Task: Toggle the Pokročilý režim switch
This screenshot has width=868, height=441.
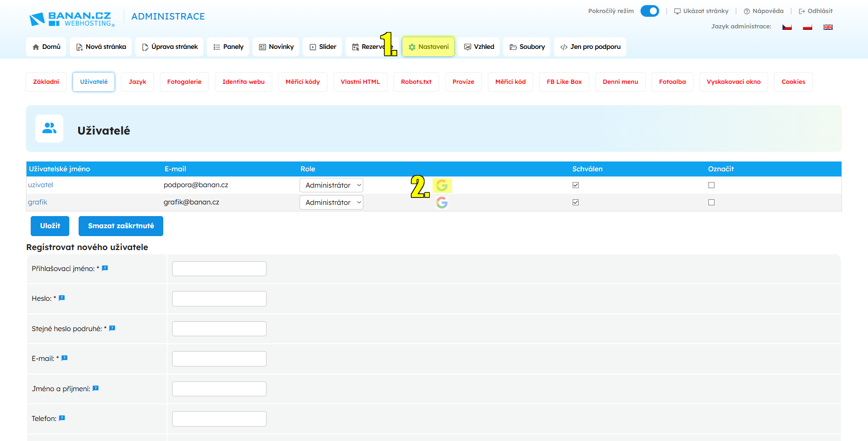Action: point(650,11)
